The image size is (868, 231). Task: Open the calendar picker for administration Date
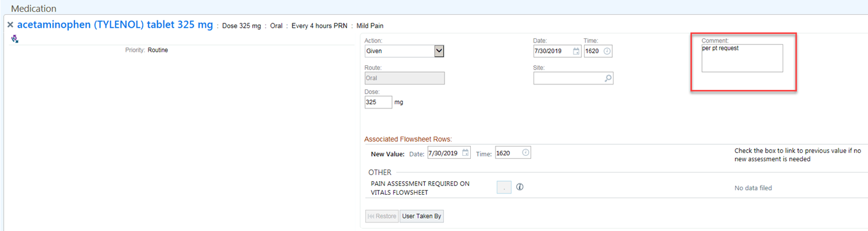(576, 51)
